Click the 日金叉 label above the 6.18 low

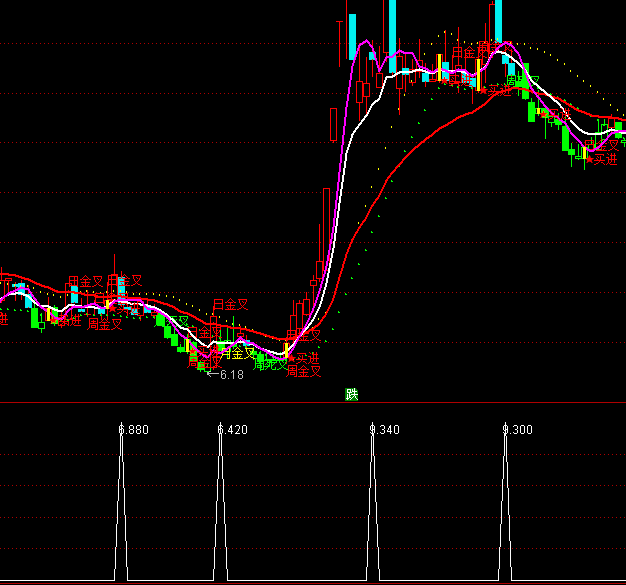tap(230, 304)
